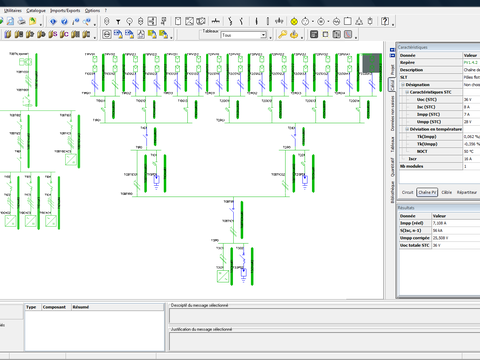The height and width of the screenshot is (360, 480).
Task: Click the book icon labeled S
Action: [53, 34]
